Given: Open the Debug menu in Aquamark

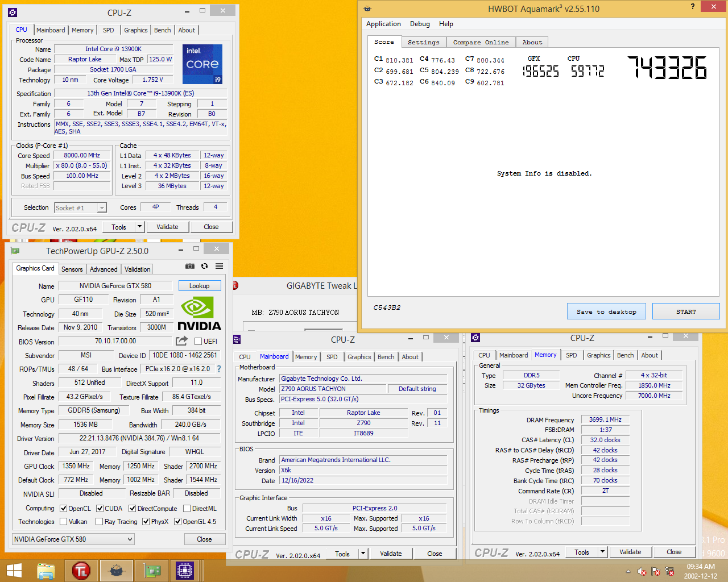Looking at the screenshot, I should point(420,24).
